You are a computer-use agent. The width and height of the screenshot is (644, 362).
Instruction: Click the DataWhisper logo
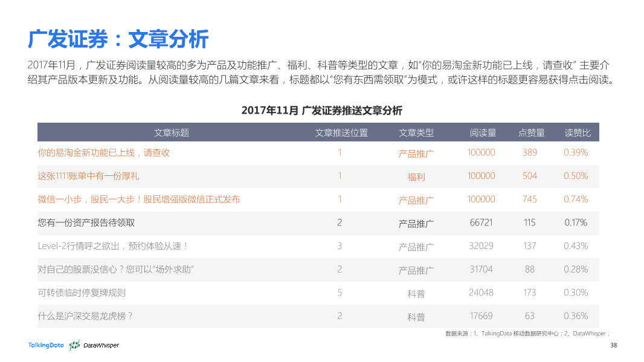pos(94,345)
